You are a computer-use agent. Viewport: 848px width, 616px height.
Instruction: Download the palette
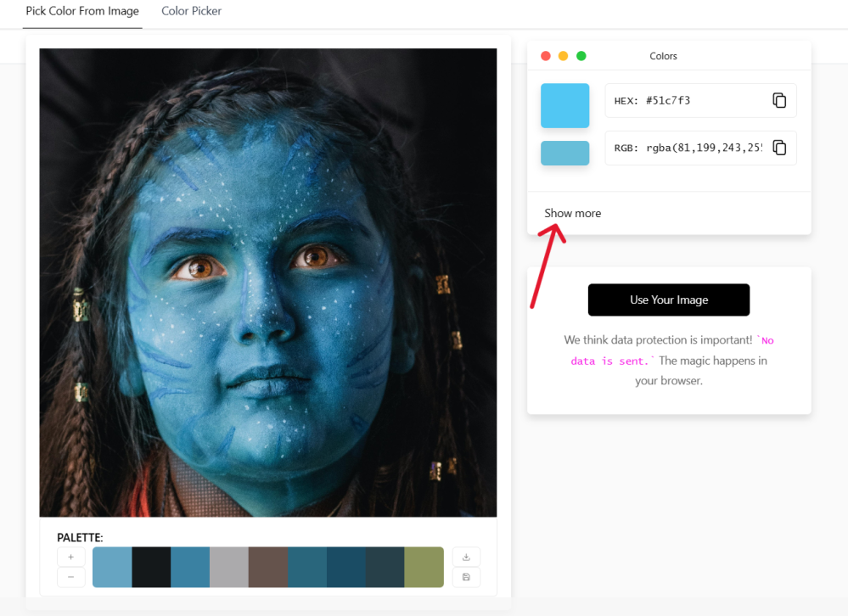(466, 557)
